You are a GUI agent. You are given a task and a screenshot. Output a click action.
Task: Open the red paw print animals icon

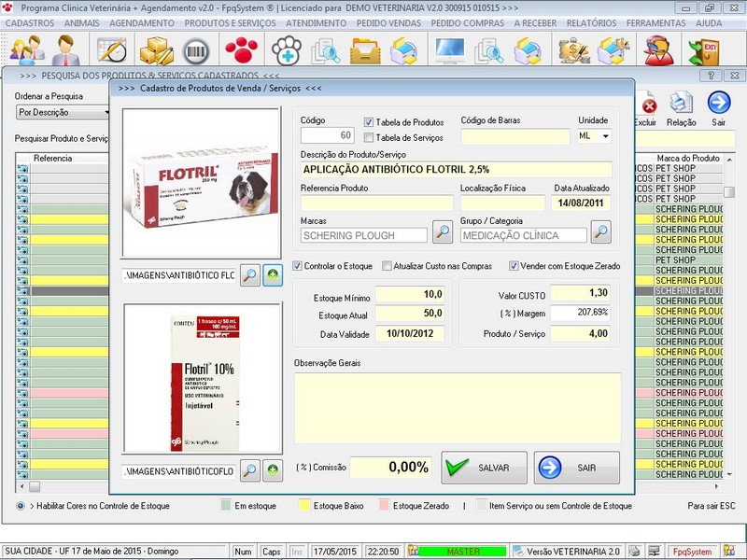click(241, 50)
